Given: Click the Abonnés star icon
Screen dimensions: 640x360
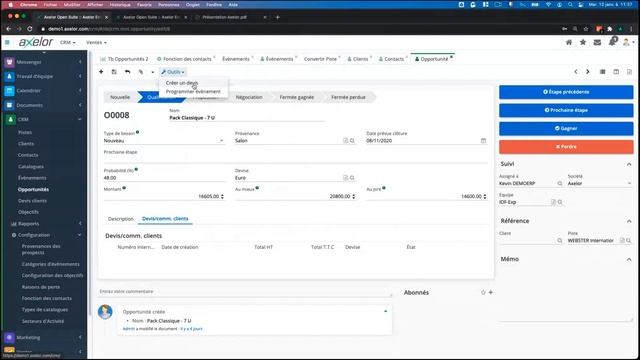Looking at the screenshot, I should pos(483,292).
